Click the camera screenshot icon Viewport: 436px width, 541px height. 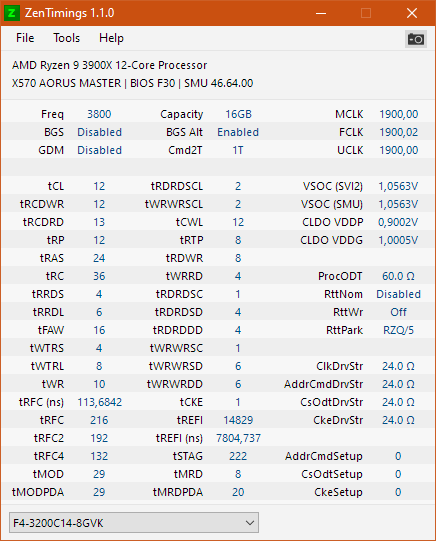416,39
